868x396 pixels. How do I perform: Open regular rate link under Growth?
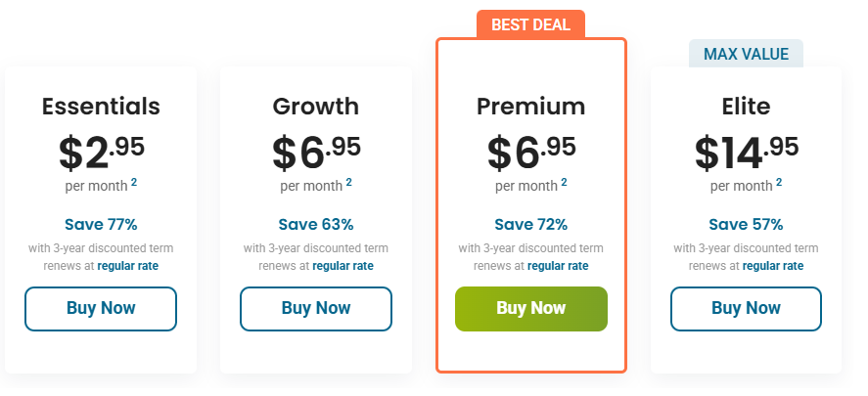click(x=343, y=266)
